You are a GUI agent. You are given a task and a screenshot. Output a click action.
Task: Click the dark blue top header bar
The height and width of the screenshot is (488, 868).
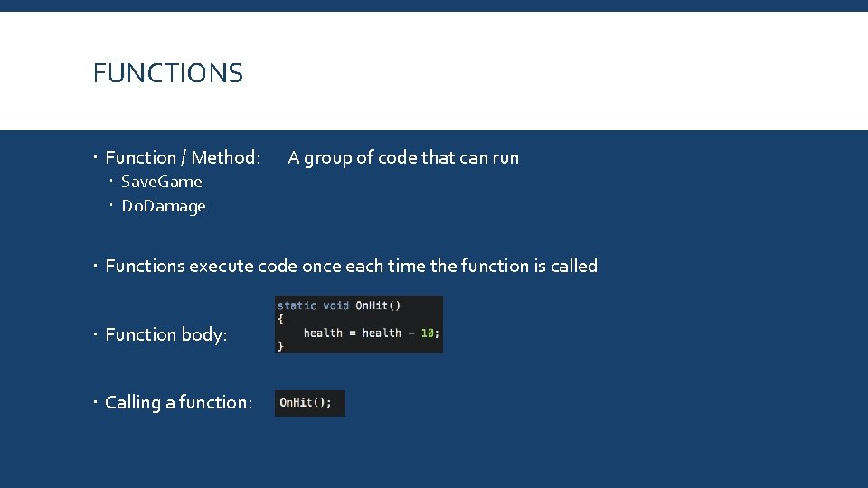[434, 5]
